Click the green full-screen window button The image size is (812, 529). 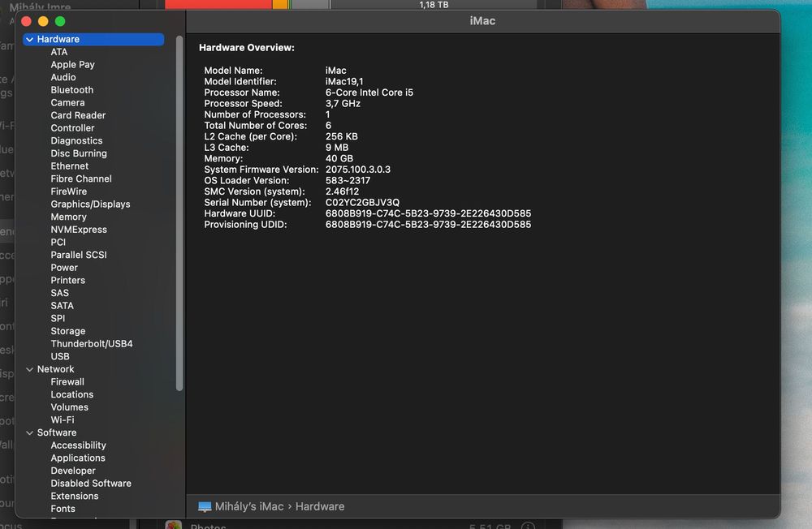click(x=60, y=21)
